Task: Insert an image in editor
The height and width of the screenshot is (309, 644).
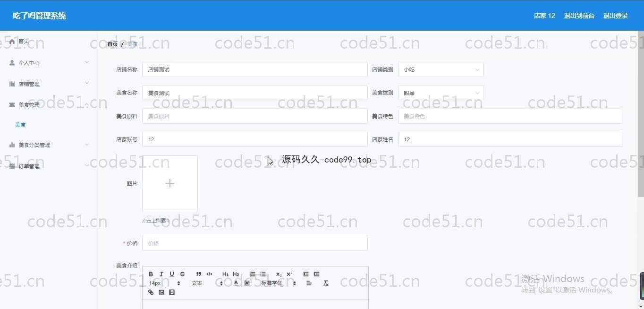Action: pos(161,292)
